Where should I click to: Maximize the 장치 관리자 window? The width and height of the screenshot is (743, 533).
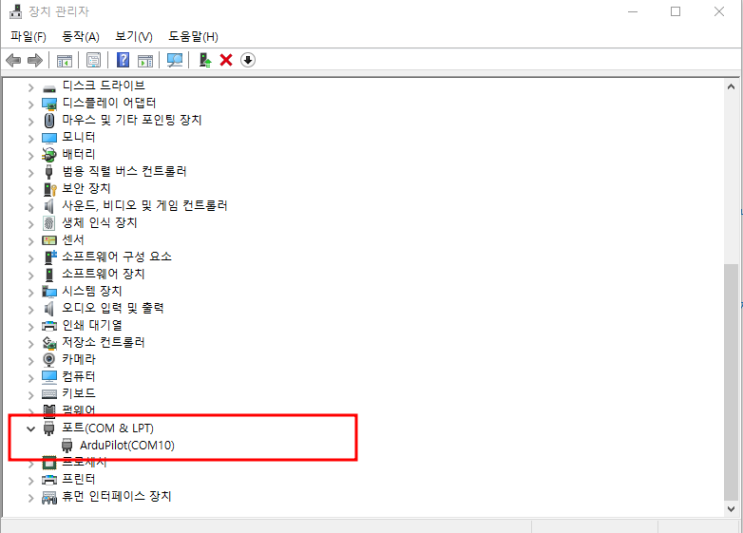pyautogui.click(x=676, y=11)
